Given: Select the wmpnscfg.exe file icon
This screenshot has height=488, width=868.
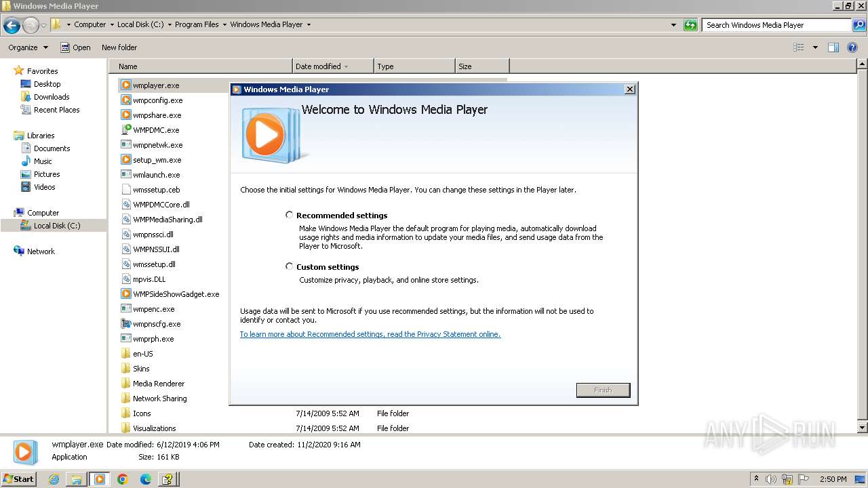Looking at the screenshot, I should pyautogui.click(x=125, y=324).
